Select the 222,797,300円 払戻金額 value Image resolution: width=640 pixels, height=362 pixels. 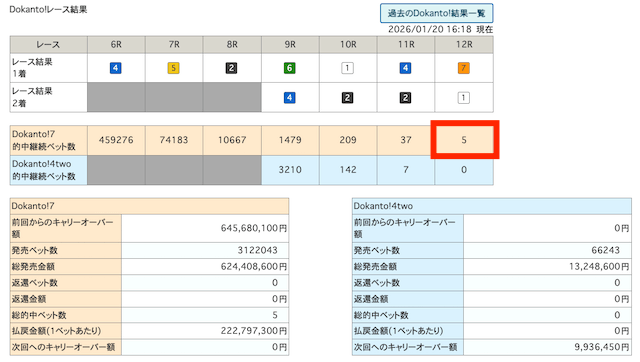coord(254,331)
